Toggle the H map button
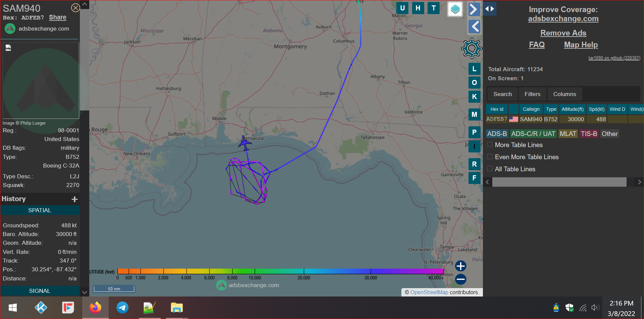 point(418,8)
